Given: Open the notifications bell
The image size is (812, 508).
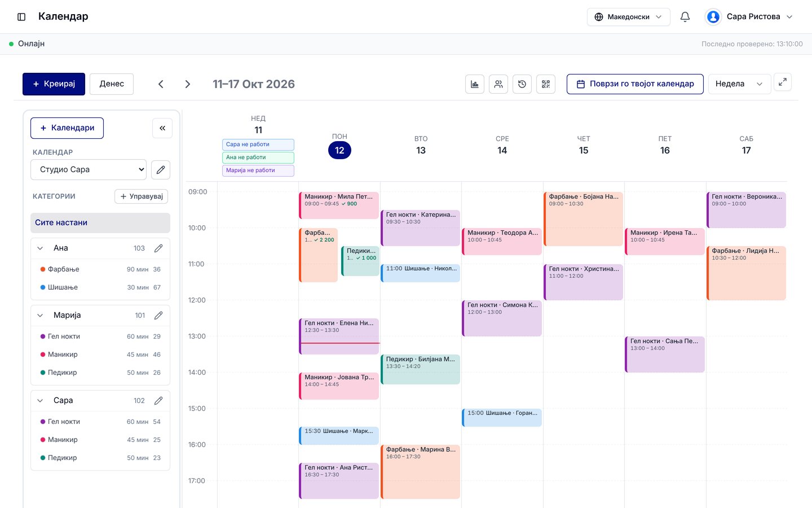Looking at the screenshot, I should click(685, 17).
